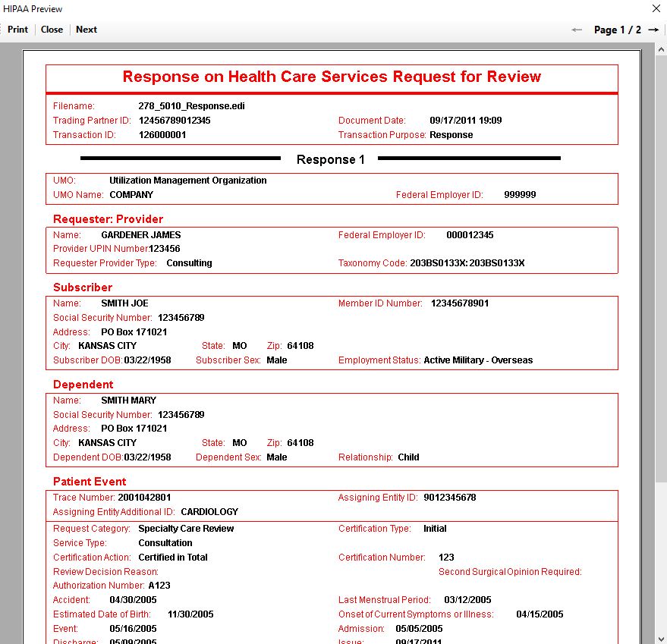The width and height of the screenshot is (667, 644).
Task: Click the report title heading
Action: tap(332, 77)
